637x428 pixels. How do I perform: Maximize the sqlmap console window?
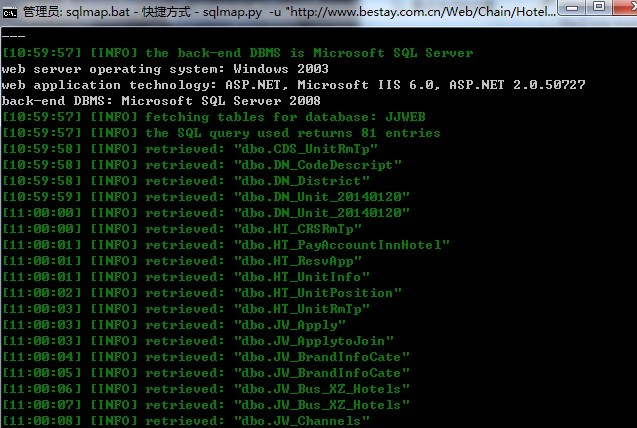click(x=598, y=6)
